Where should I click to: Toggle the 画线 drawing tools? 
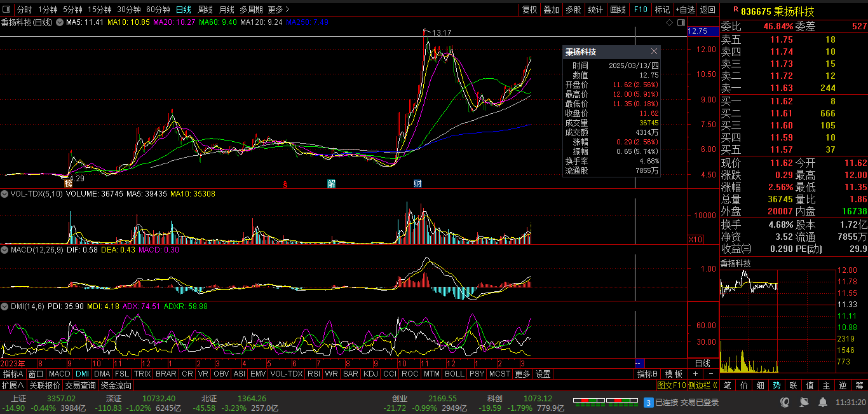coord(618,10)
